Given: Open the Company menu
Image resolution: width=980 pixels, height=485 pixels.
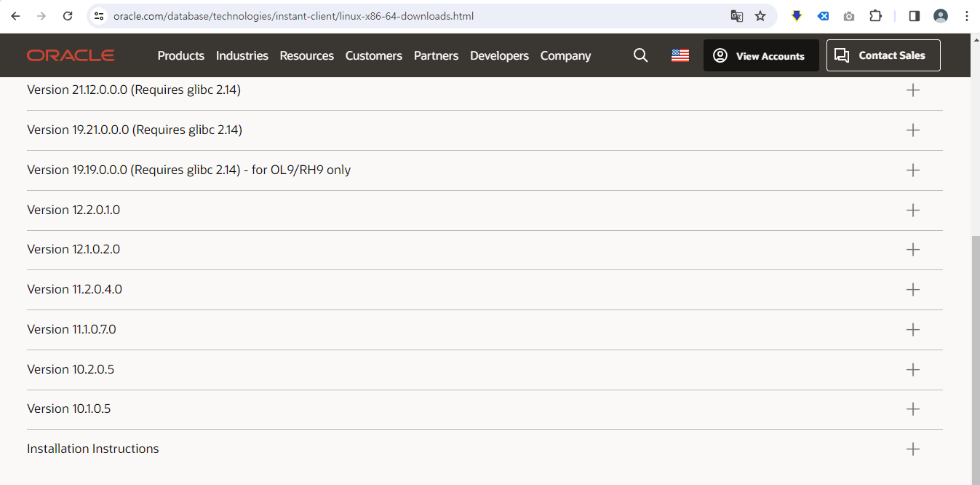Looking at the screenshot, I should (x=566, y=55).
